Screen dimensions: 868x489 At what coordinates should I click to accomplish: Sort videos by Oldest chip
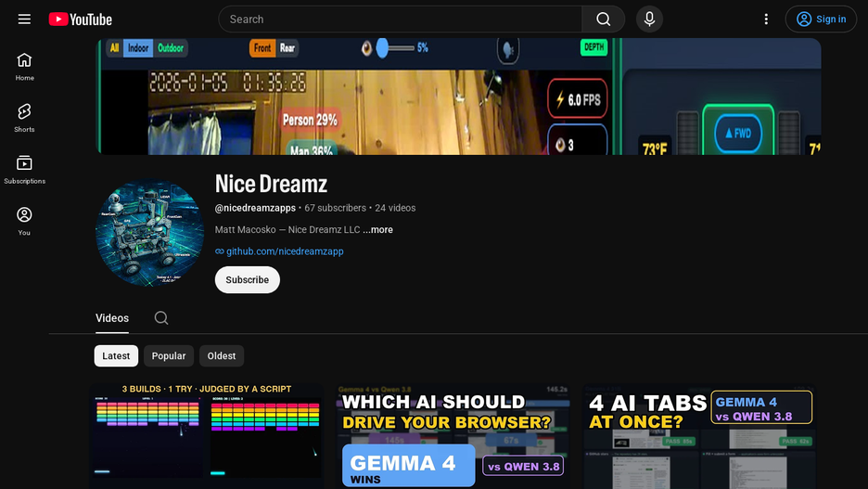coord(222,356)
